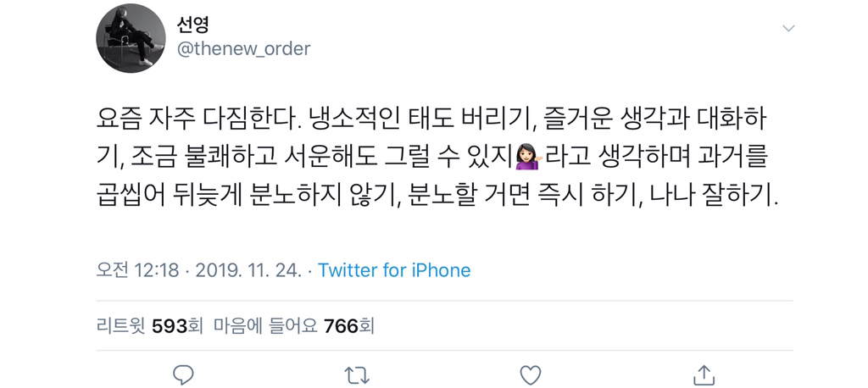Retweet this post using the retweet arrows icon
The width and height of the screenshot is (868, 388).
click(x=357, y=376)
